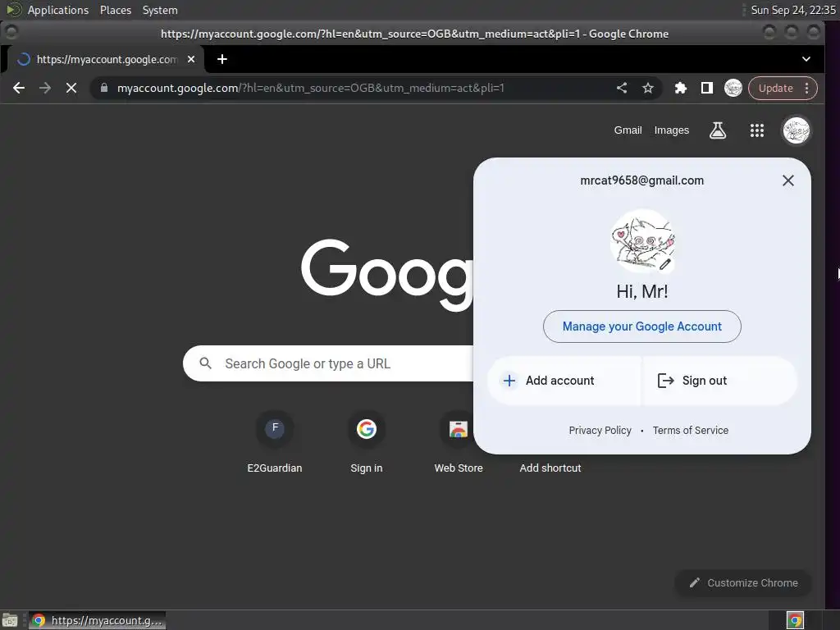Close the myaccount.google.com tab
The width and height of the screenshot is (840, 630).
[x=191, y=59]
